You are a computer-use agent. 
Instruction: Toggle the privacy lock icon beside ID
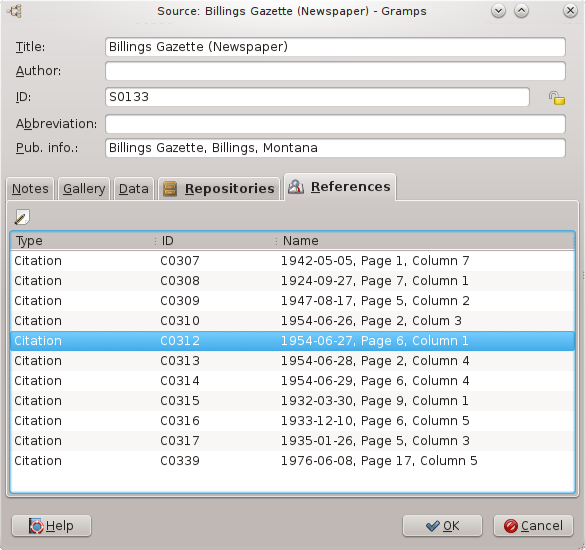(556, 98)
